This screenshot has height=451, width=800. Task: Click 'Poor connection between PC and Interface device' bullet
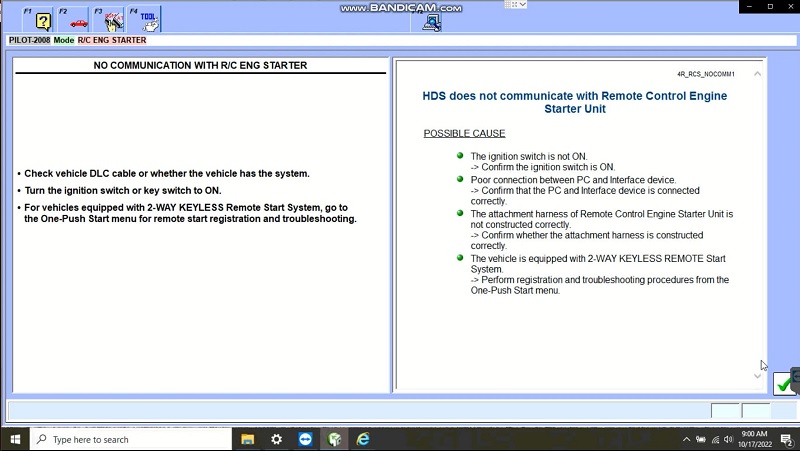click(573, 180)
